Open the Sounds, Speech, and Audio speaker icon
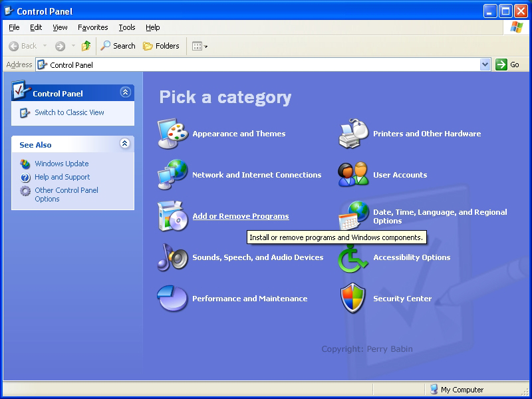Screen dimensions: 532x399 (173, 257)
